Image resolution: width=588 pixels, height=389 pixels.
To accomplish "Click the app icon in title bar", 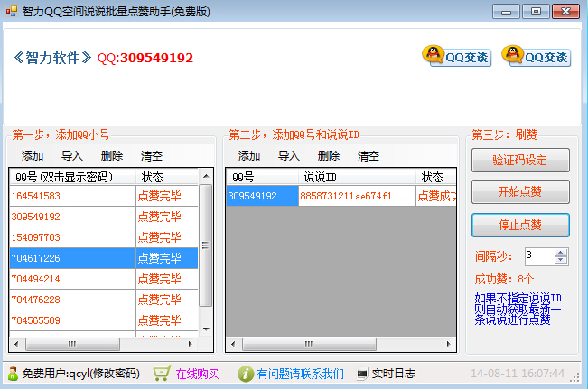I will (12, 11).
